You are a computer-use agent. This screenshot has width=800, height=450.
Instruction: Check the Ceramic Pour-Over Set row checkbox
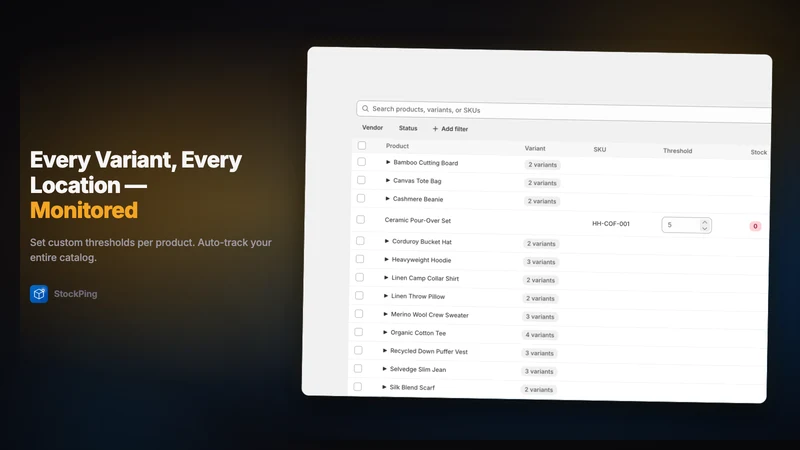[x=360, y=219]
